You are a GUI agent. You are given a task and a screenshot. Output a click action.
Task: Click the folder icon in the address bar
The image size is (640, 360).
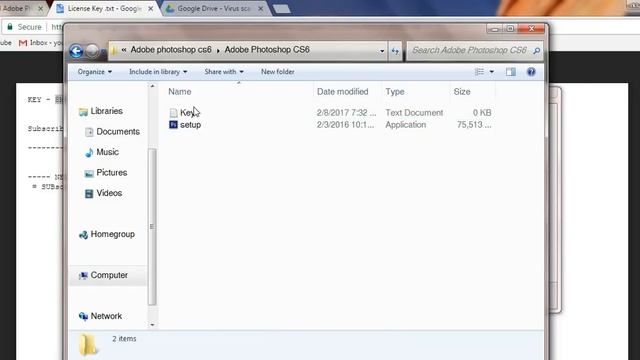[x=115, y=50]
